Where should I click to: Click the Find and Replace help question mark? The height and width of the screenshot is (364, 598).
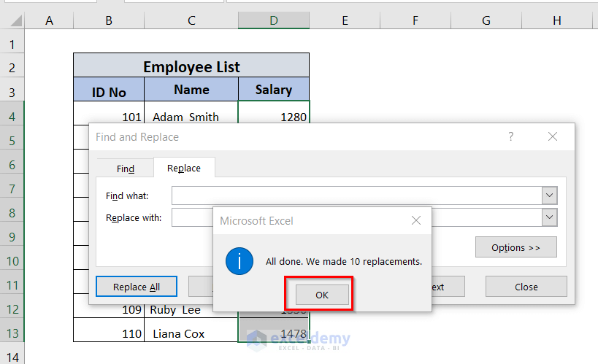pos(510,136)
